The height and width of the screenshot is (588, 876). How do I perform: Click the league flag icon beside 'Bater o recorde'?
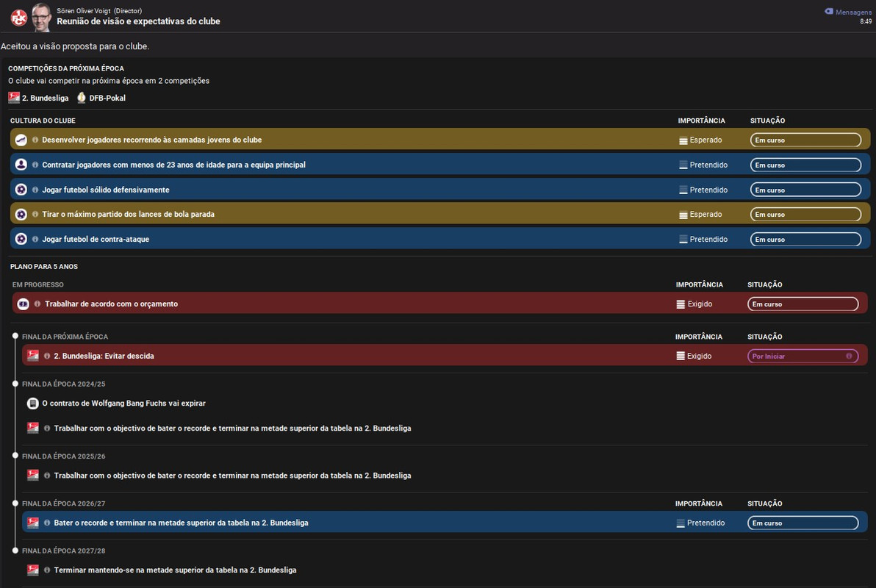(x=33, y=523)
